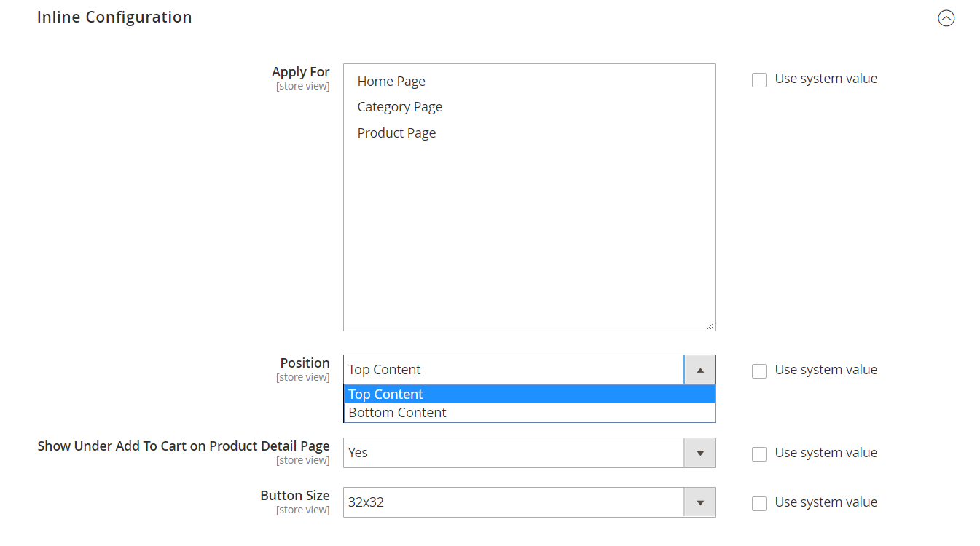Click the Apply For field label
980x546 pixels.
click(300, 72)
